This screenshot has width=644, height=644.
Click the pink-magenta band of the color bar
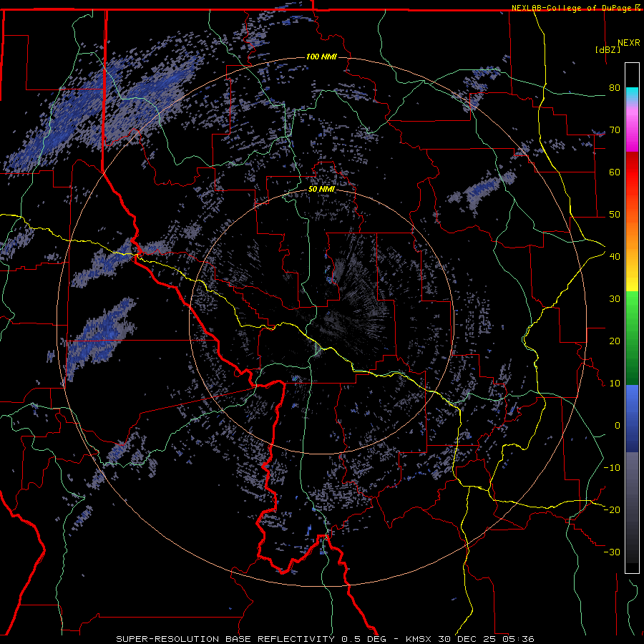point(632,127)
